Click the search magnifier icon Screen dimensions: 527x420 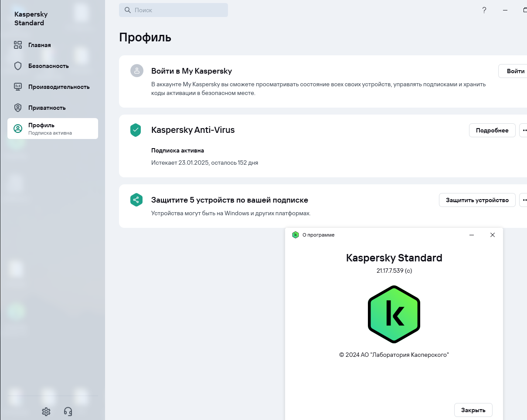128,10
